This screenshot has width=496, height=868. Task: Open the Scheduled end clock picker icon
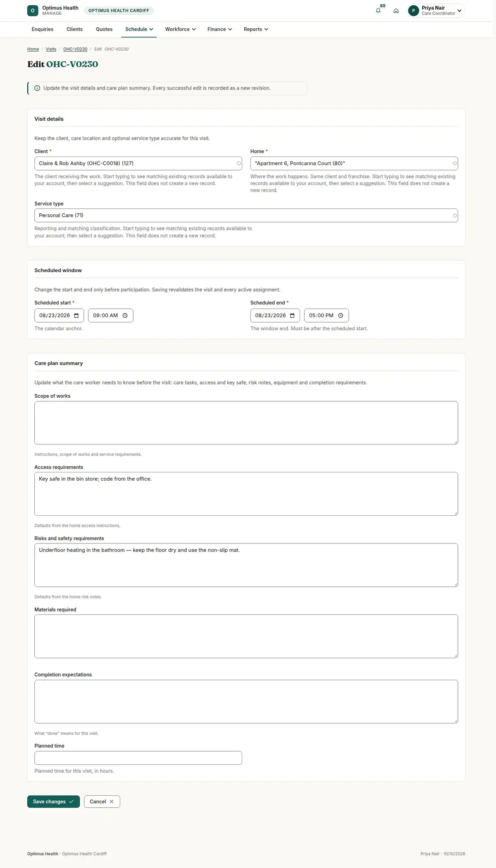pos(341,315)
